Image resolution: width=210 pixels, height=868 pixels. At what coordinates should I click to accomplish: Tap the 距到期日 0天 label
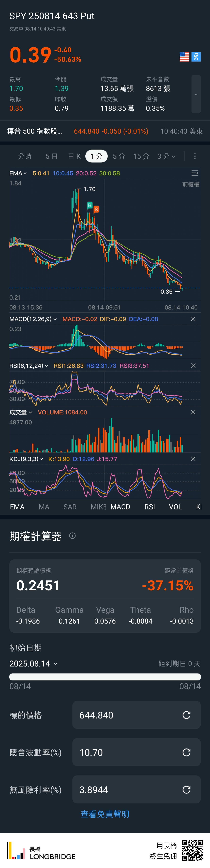pyautogui.click(x=180, y=664)
